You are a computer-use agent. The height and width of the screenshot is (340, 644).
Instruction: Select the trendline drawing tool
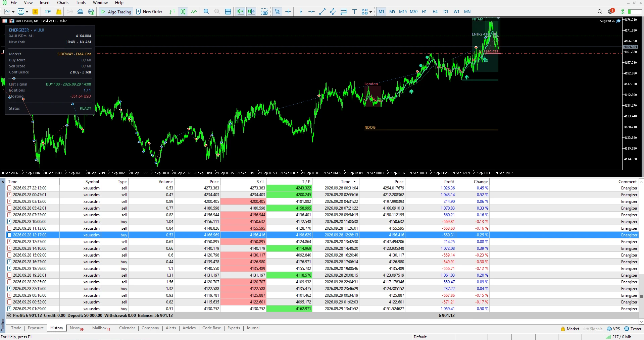(322, 12)
